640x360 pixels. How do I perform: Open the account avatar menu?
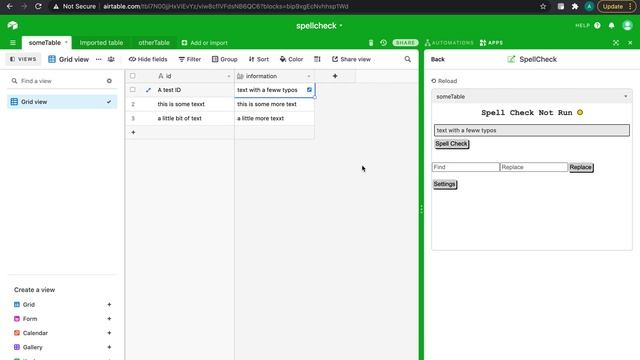(627, 25)
